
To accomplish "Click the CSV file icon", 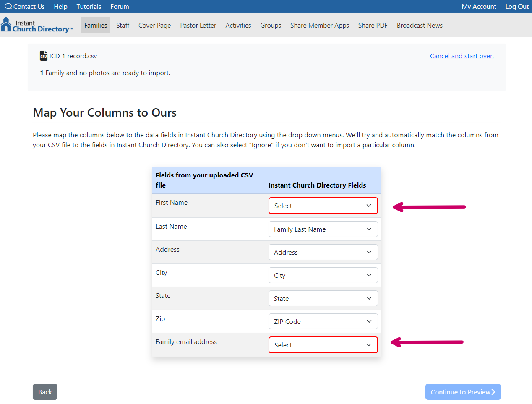I will (44, 56).
